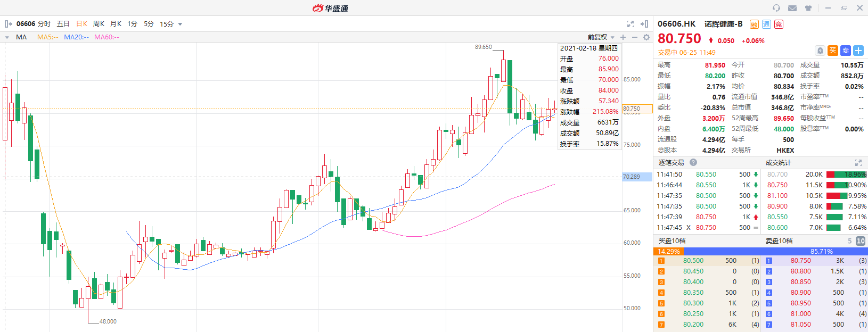Open chart settings gear icon
This screenshot has height=332, width=868.
[646, 37]
